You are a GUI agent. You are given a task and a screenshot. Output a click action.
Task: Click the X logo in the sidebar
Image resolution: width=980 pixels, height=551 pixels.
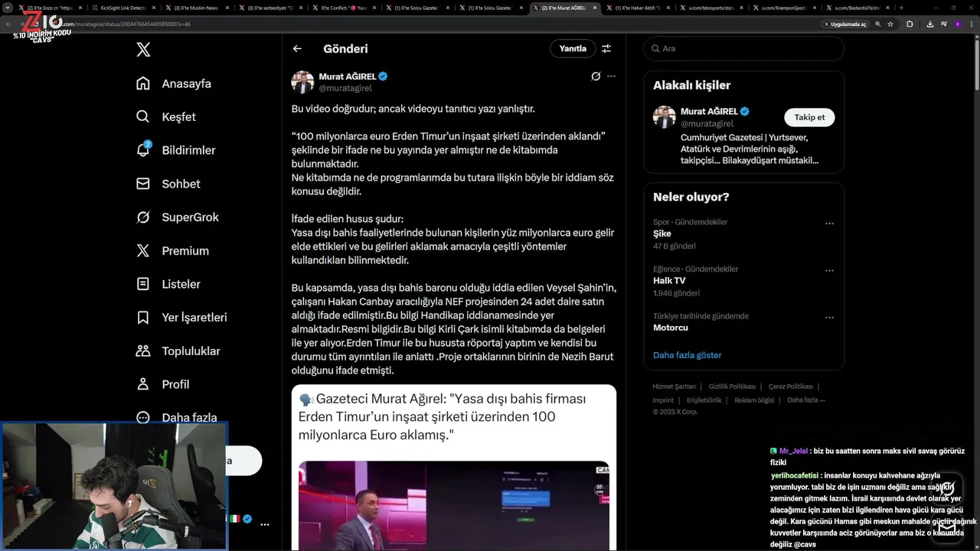coord(143,50)
